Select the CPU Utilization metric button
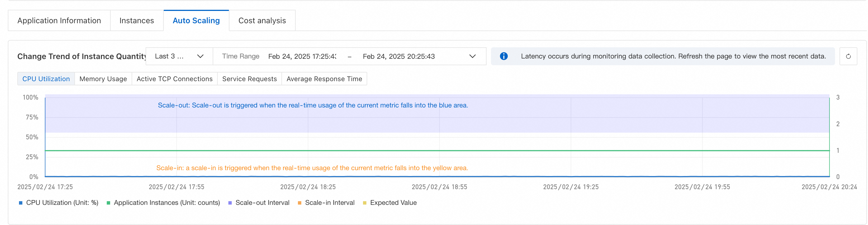 (46, 79)
